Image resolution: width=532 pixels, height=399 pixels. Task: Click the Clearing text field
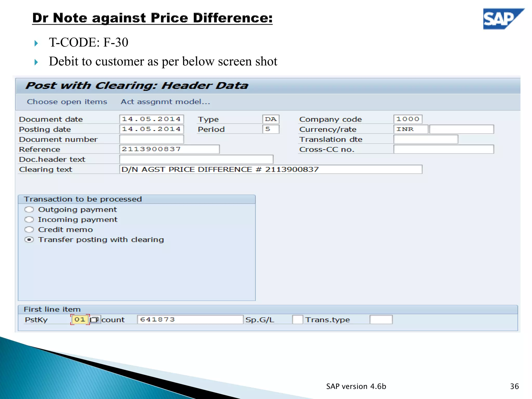coord(271,169)
